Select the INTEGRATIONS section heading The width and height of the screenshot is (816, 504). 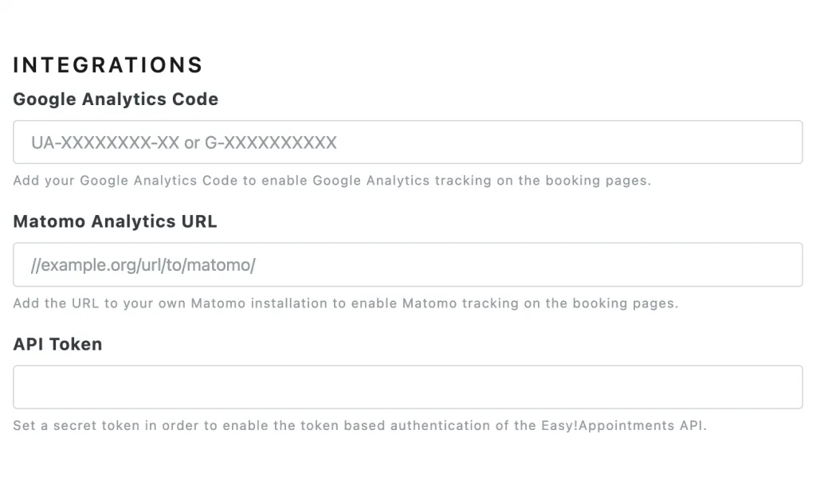(x=108, y=65)
